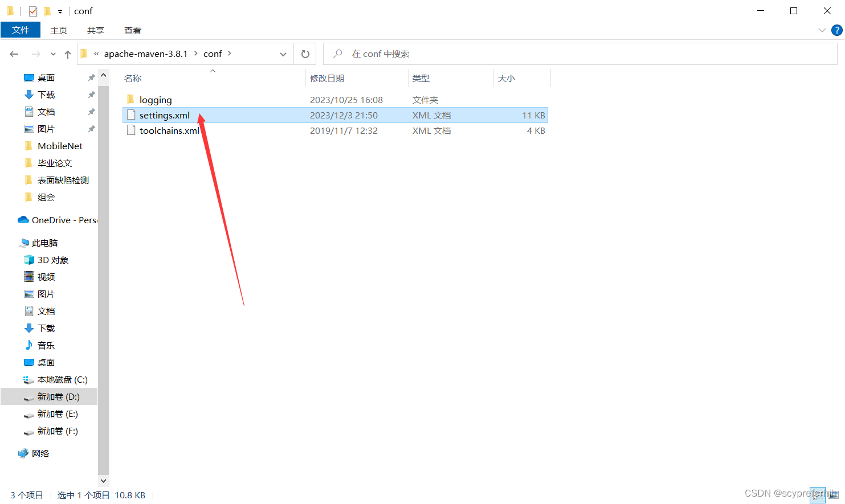
Task: Switch to the 查看 ribbon tab
Action: (x=133, y=30)
